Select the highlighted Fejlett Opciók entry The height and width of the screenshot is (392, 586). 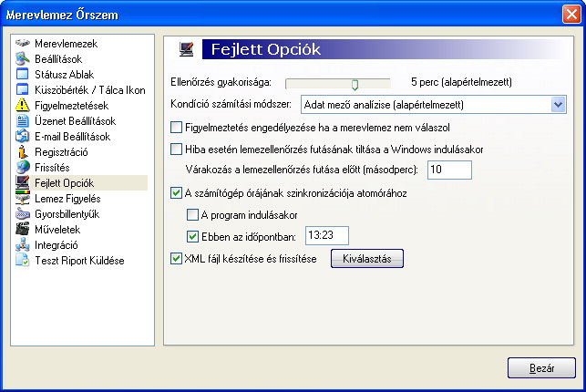coord(65,183)
